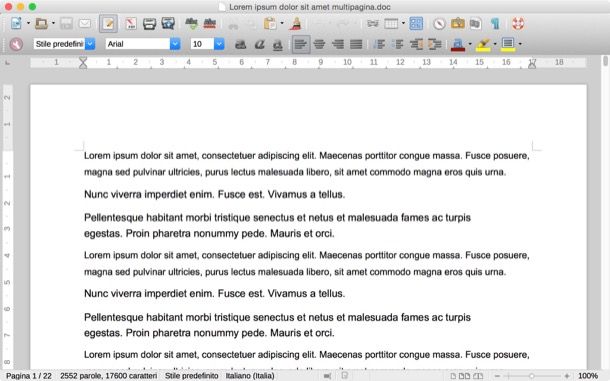Screen dimensions: 610x381
Task: Click the '2552 parole, 17600 caratteri' word count
Action: (109, 376)
